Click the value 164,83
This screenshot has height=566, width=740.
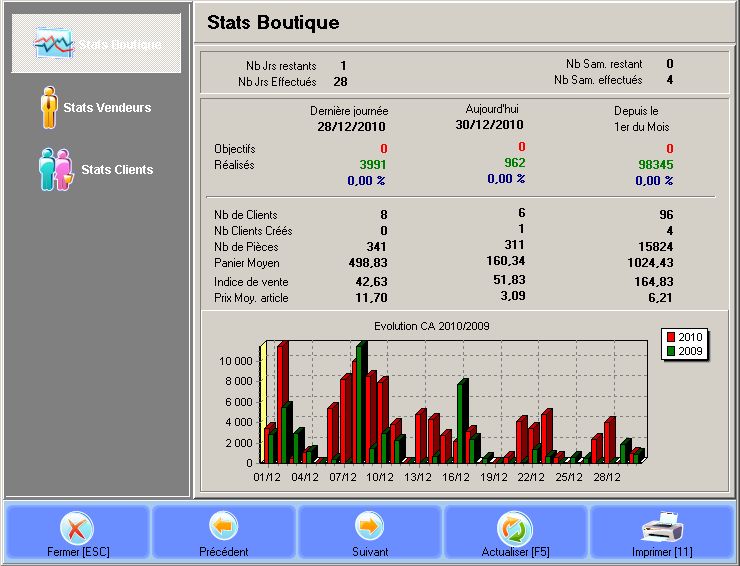click(654, 282)
